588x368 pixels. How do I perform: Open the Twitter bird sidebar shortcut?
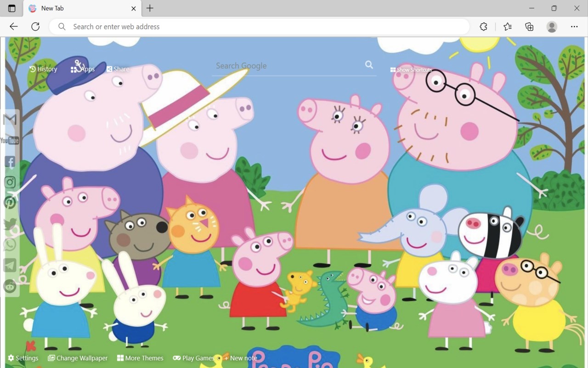tap(10, 224)
